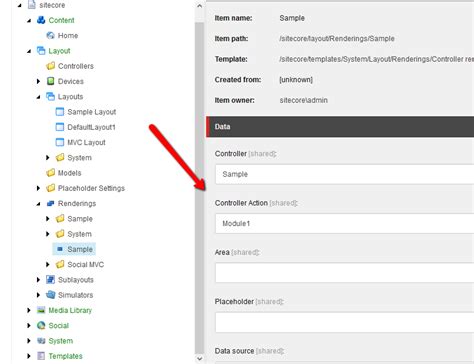
Task: Click the Content item icon in tree
Action: coord(41,20)
